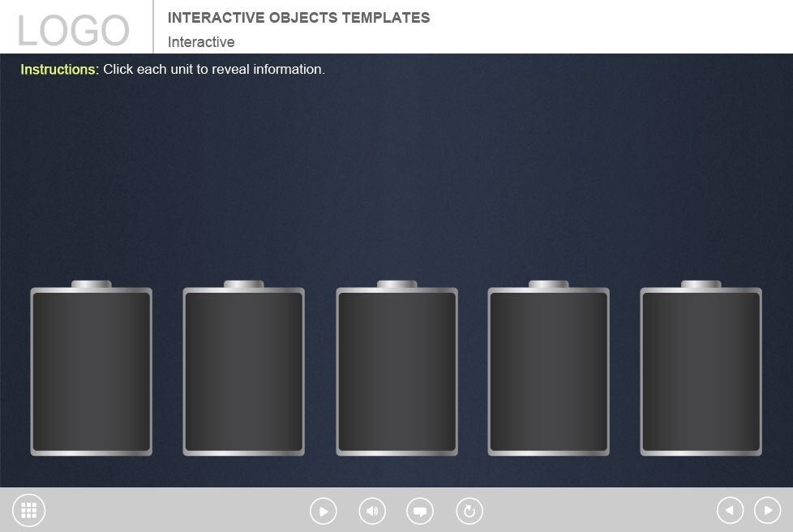Go to previous slide arrow
The image size is (793, 532).
click(x=731, y=510)
